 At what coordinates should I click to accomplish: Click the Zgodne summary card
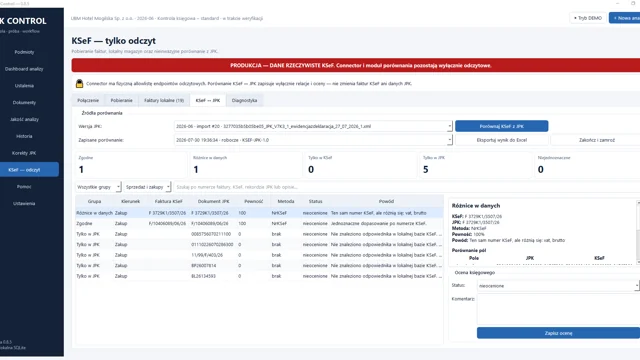pos(130,165)
